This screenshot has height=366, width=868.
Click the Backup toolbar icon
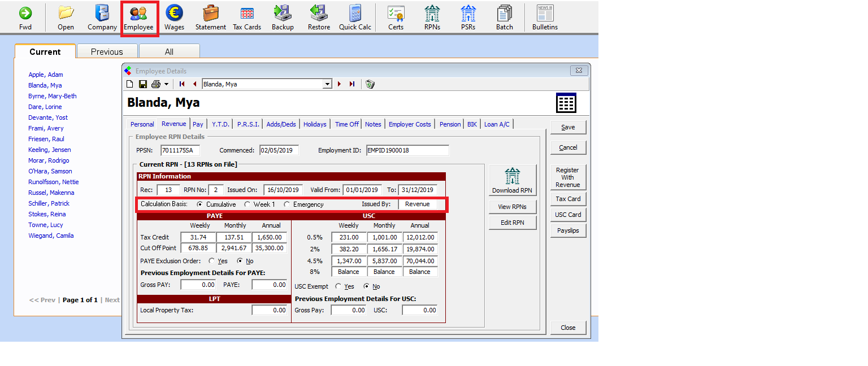tap(283, 14)
